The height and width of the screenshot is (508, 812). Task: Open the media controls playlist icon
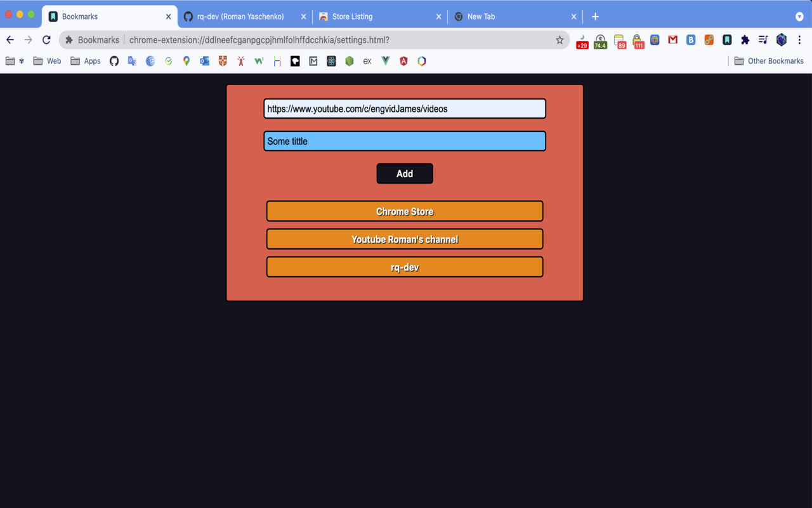click(763, 40)
